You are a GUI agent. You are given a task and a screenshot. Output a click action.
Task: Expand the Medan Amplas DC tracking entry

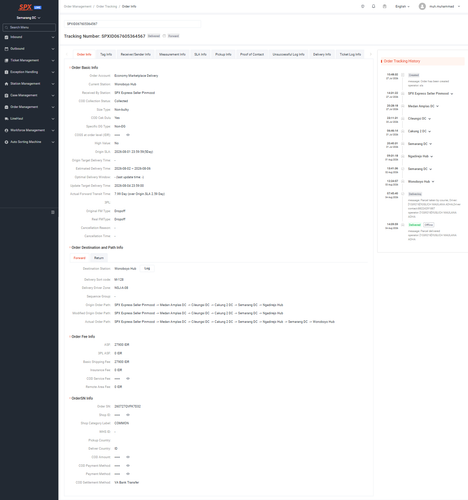point(438,106)
